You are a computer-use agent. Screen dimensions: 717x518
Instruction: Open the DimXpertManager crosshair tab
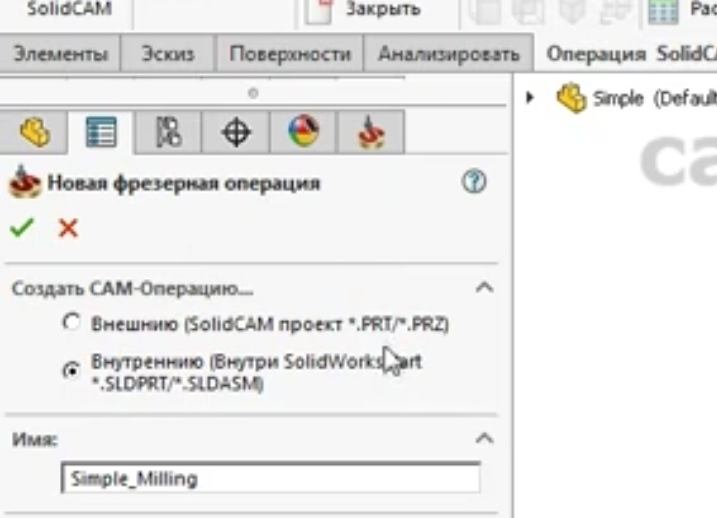pos(236,132)
